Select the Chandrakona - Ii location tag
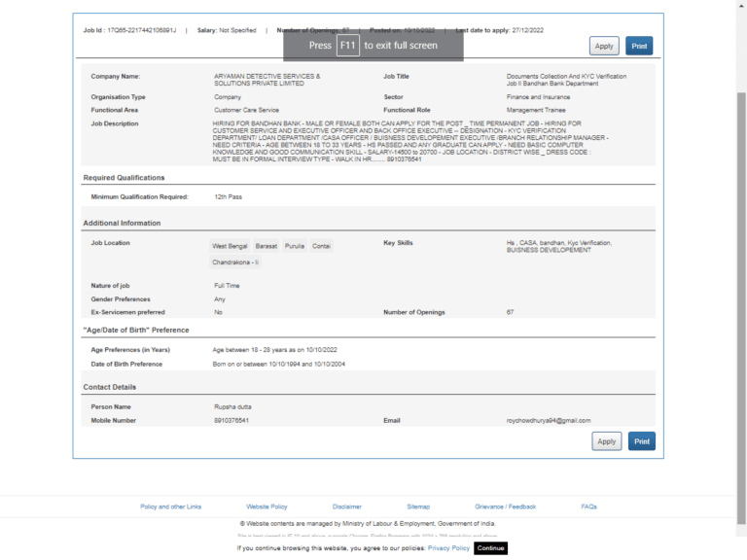747x560 pixels. [x=235, y=262]
